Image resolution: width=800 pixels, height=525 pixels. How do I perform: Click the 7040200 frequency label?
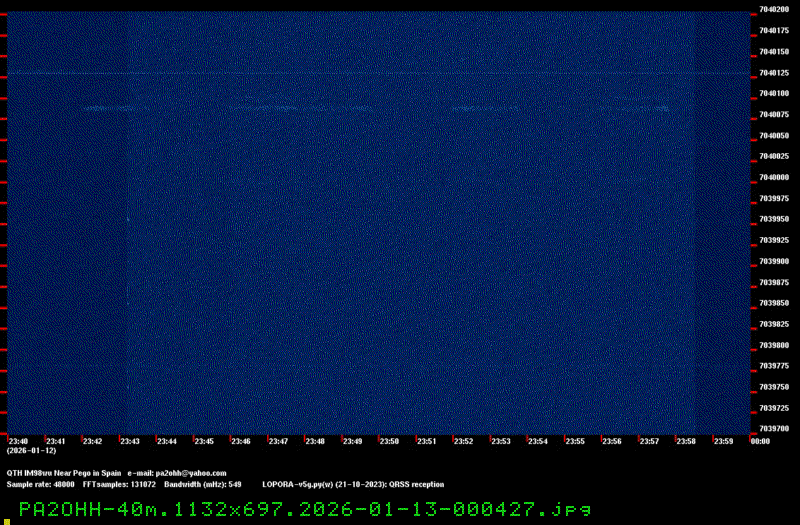tap(774, 10)
